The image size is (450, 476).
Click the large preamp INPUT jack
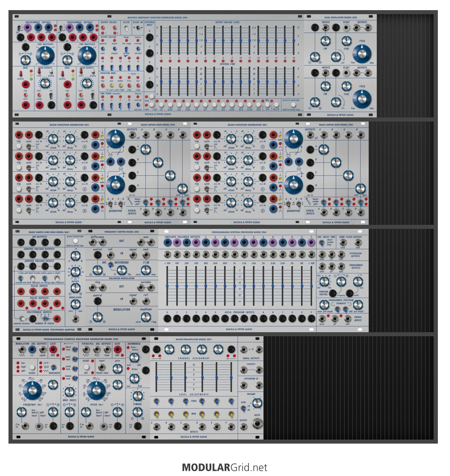click(x=257, y=423)
